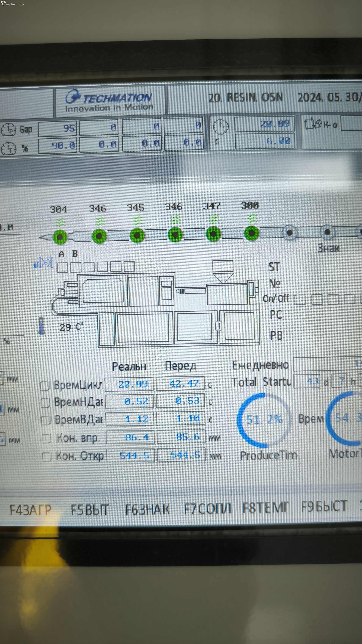Viewport: 362px width, 644px height.
Task: Click the grey inactive zone above Знак
Action: (327, 232)
